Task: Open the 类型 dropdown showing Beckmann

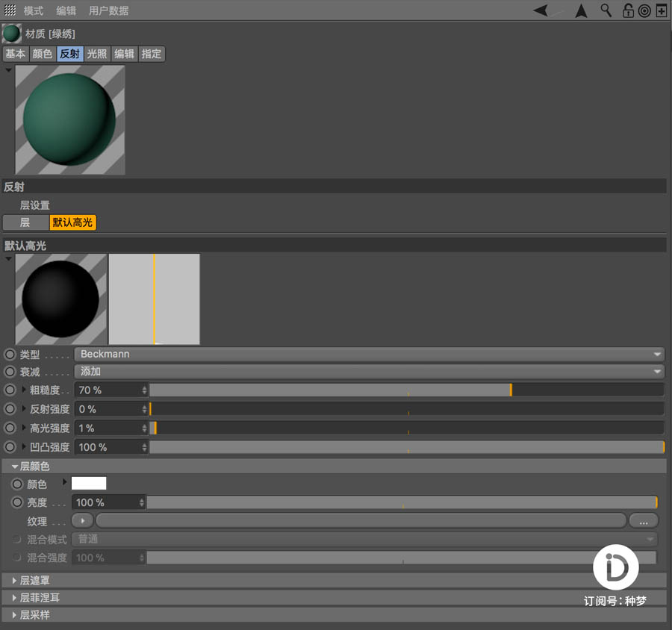Action: pos(407,354)
